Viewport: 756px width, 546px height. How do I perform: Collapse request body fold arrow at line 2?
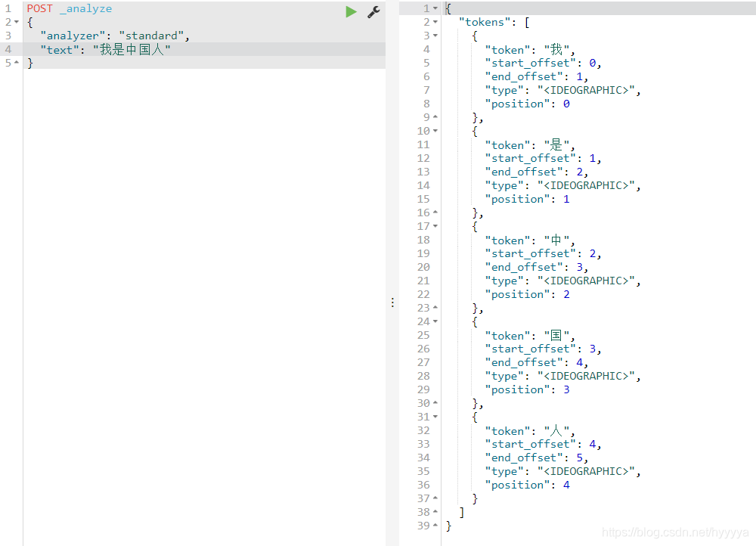17,22
